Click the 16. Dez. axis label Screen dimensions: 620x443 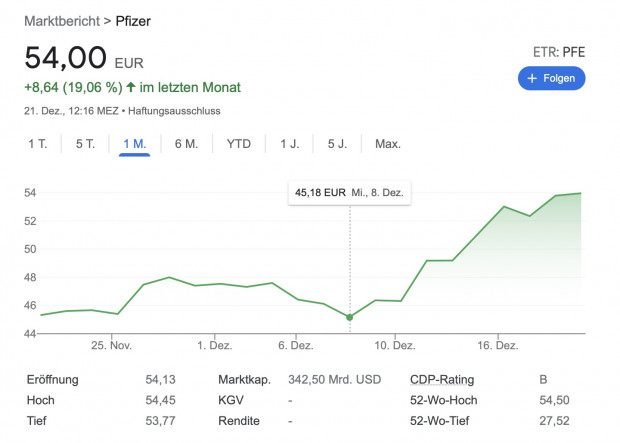click(x=498, y=346)
